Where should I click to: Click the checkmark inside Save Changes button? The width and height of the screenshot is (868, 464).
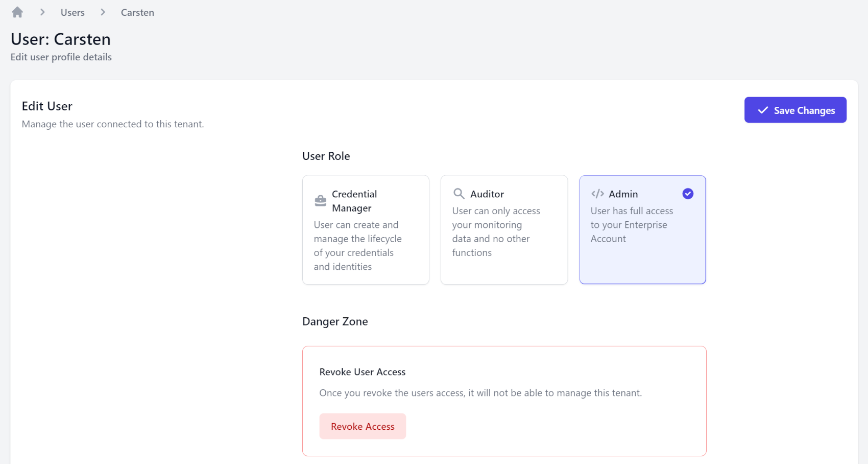tap(762, 110)
